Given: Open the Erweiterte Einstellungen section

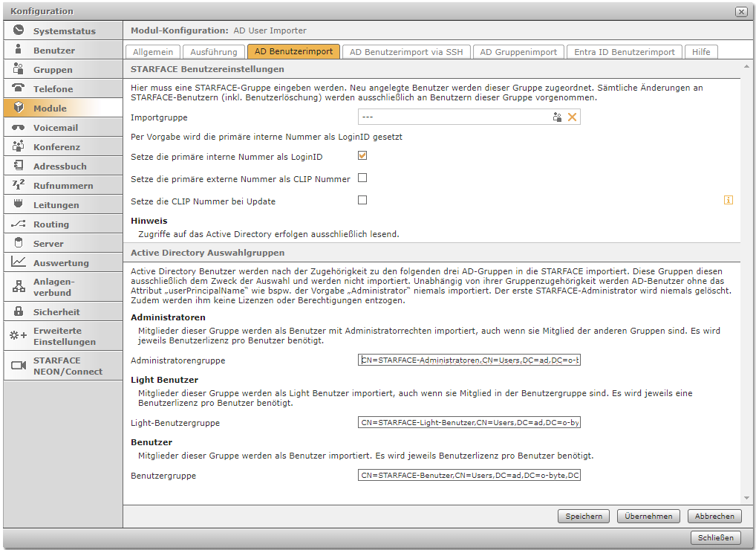Looking at the screenshot, I should click(x=63, y=336).
